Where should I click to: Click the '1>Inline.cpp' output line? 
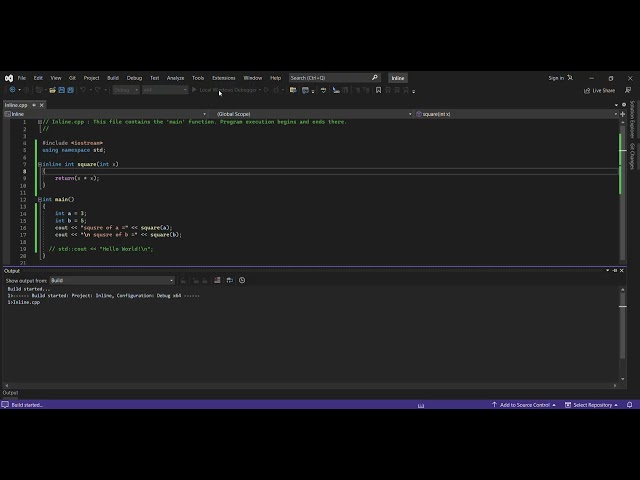click(24, 302)
